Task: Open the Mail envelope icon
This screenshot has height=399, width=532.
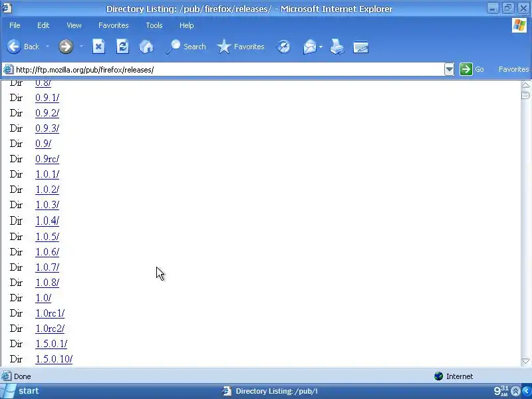Action: [309, 47]
